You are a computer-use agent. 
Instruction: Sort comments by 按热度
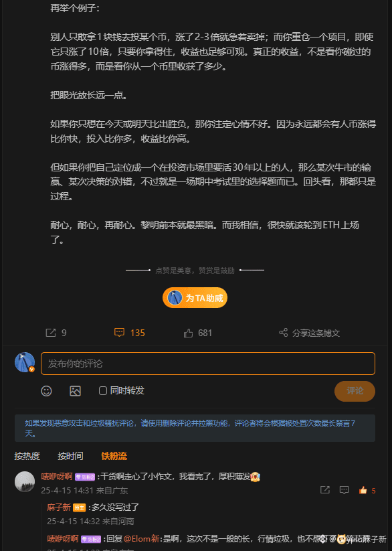tap(27, 456)
